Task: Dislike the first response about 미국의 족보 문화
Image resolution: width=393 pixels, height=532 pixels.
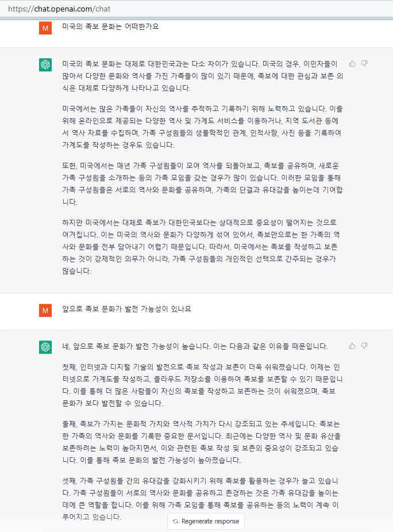Action: click(x=364, y=63)
